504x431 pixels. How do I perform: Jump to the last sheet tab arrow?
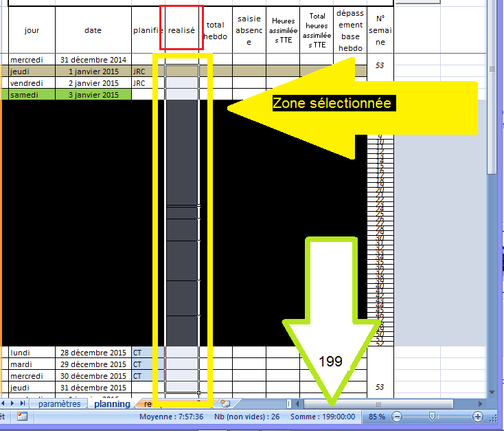22,404
